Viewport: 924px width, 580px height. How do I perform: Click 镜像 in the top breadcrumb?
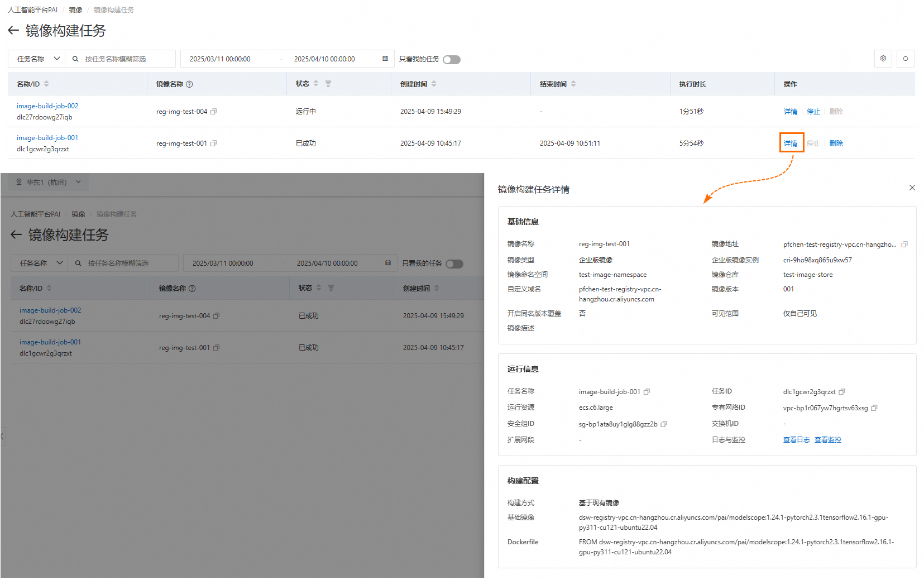click(75, 10)
